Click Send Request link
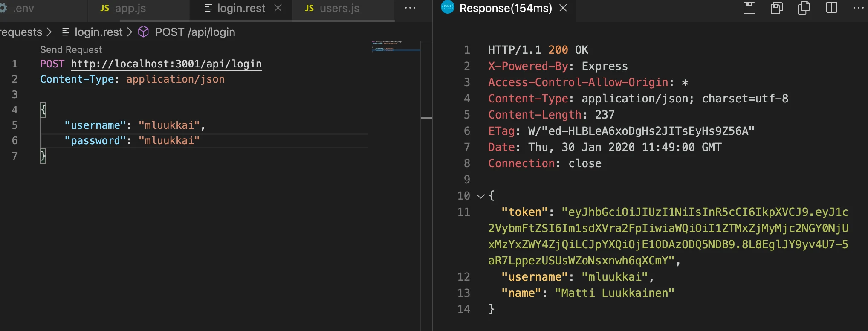Viewport: 868px width, 331px height. [71, 50]
